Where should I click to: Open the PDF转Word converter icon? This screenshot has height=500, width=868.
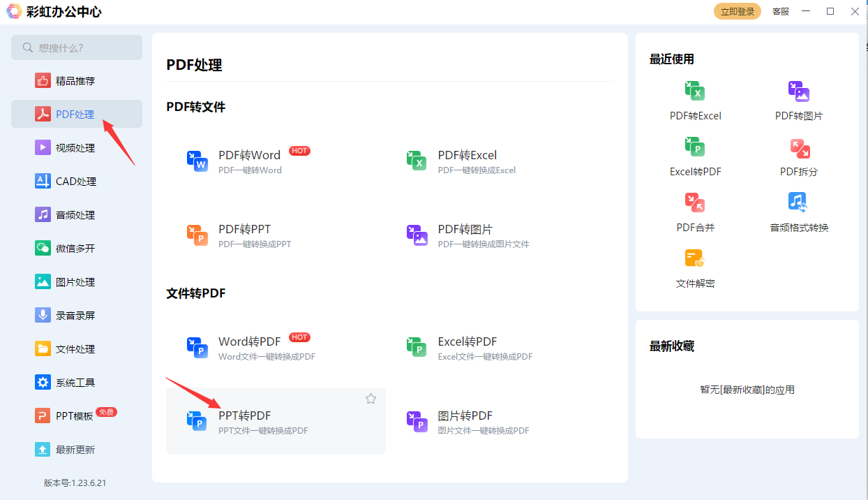(197, 161)
